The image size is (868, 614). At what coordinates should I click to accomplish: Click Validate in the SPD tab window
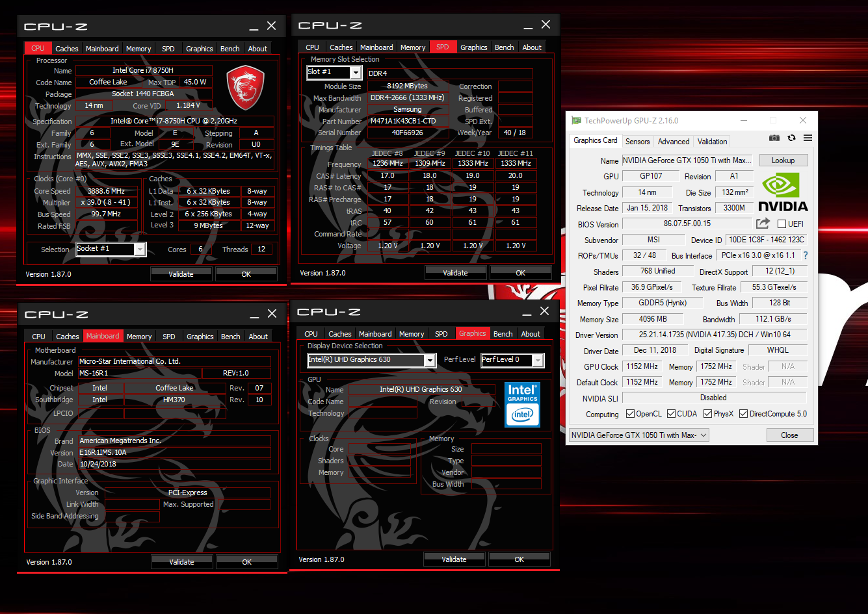coord(455,273)
